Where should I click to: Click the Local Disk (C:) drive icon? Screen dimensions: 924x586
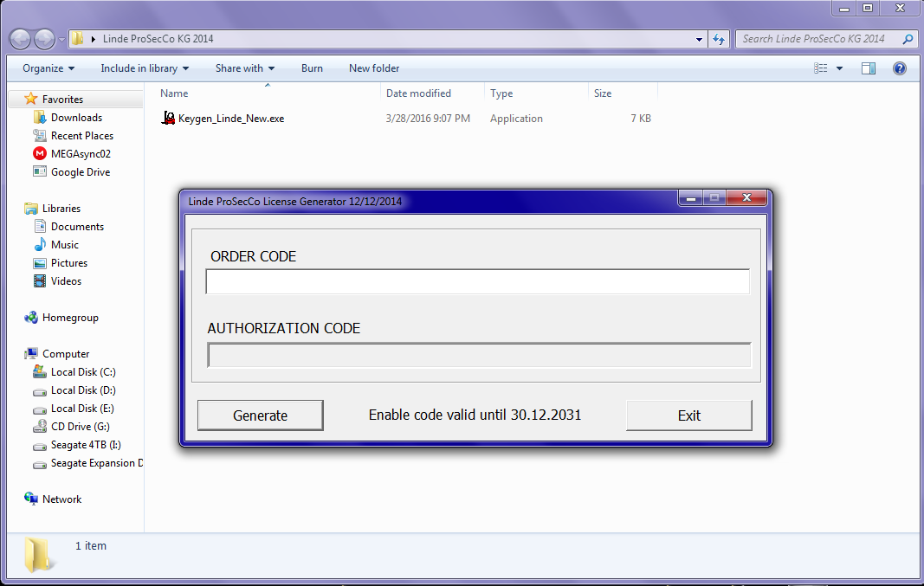point(40,371)
